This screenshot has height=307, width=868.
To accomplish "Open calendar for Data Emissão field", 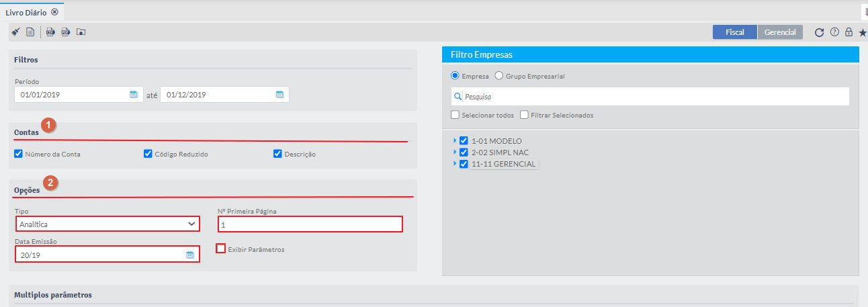I will tap(190, 255).
